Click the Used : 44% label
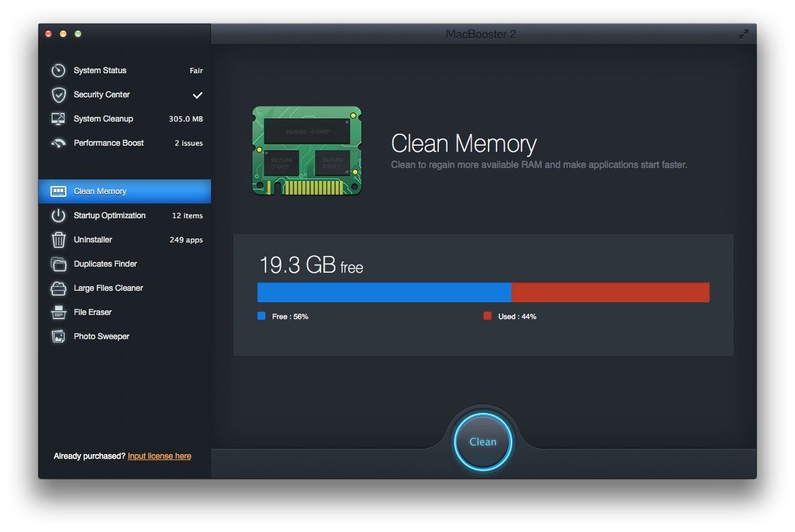 (x=517, y=316)
